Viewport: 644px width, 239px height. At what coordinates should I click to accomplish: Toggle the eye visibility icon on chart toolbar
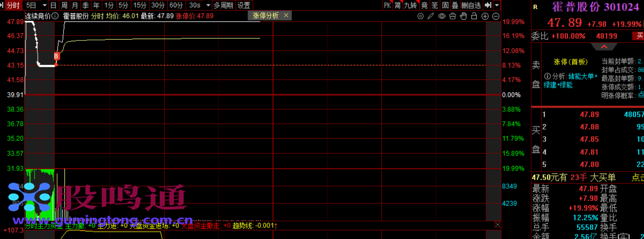tap(442, 16)
